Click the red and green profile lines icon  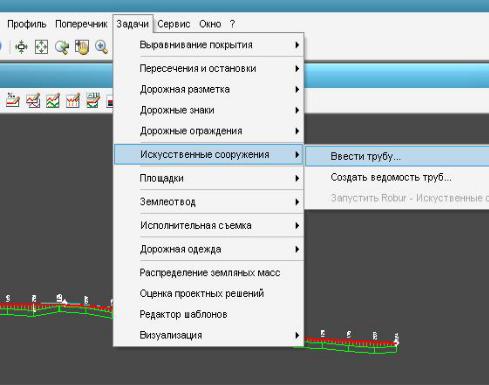53,100
